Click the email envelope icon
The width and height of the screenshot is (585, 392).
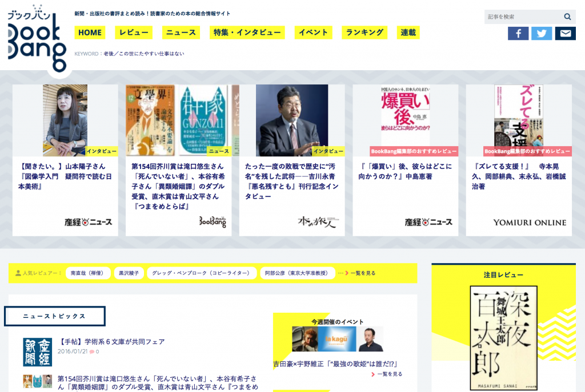tap(565, 34)
